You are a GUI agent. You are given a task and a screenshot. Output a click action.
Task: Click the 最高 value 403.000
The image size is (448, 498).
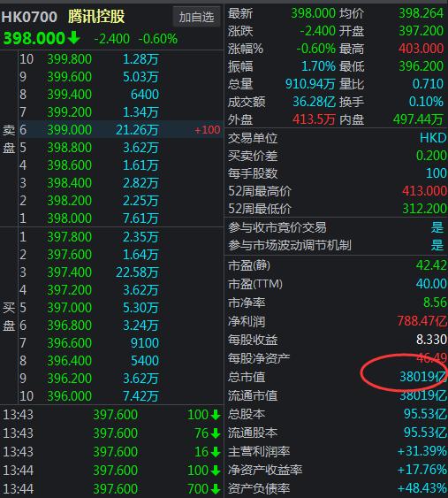point(421,49)
